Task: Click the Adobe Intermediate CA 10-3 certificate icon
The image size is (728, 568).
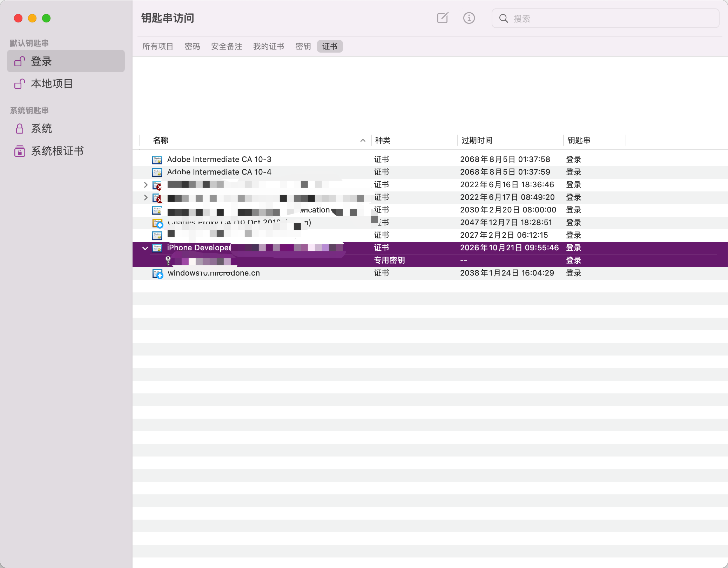Action: (x=157, y=160)
